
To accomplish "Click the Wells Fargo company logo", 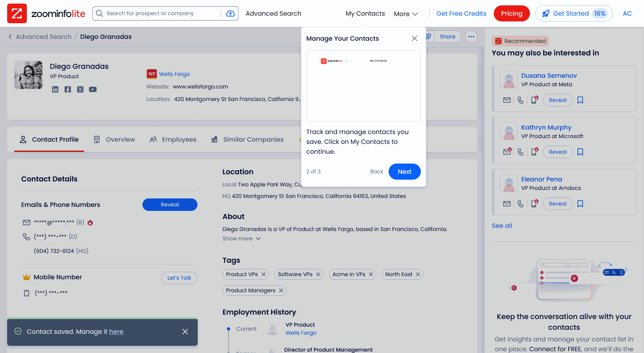I will 152,74.
